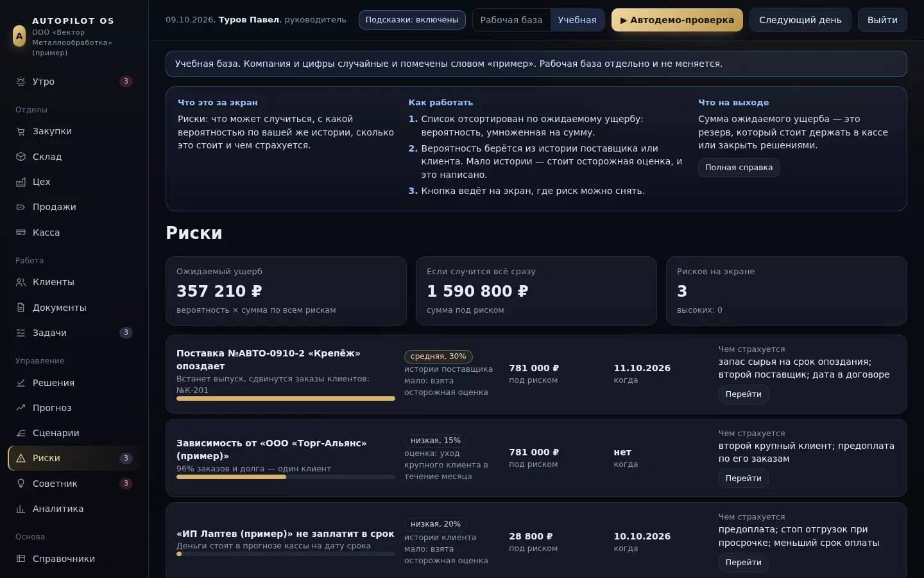Click the Autopilot OS logo badge
The width and height of the screenshot is (924, 578).
coord(19,36)
